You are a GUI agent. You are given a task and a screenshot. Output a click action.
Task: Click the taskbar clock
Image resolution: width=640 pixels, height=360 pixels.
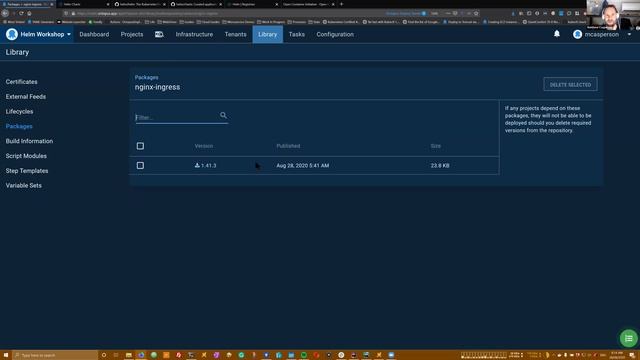click(617, 355)
